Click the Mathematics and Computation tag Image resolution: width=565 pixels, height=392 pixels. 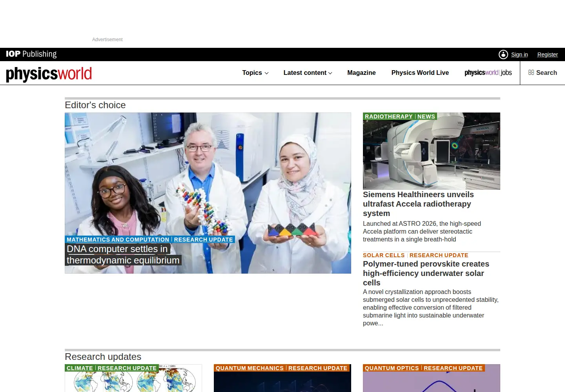(x=118, y=240)
